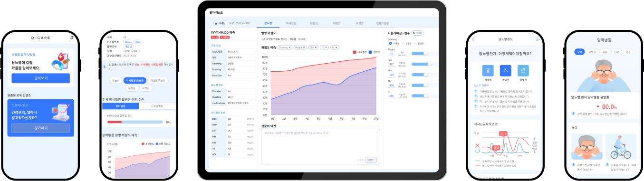This screenshot has width=644, height=181.
Task: Click the SBP value field showing 110
Action: pos(392,75)
